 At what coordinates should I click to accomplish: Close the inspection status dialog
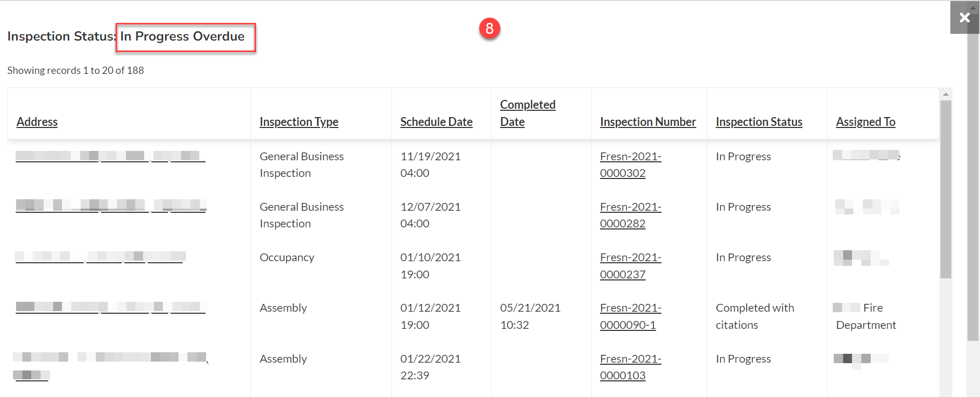point(964,18)
